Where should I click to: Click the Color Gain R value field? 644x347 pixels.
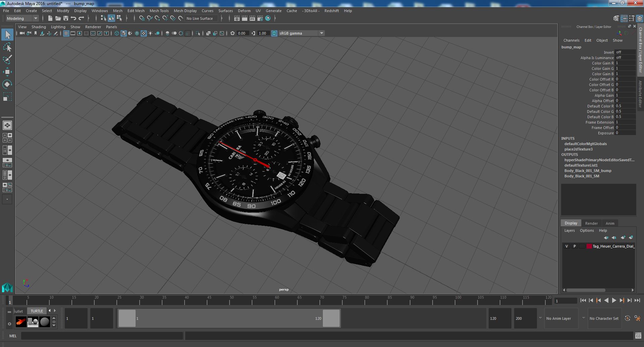click(625, 63)
